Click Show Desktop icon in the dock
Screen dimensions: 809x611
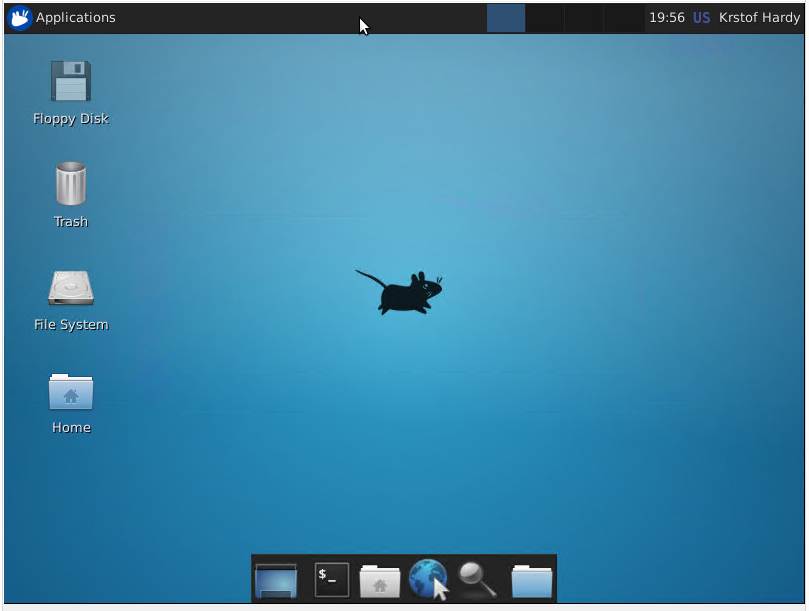[x=276, y=581]
